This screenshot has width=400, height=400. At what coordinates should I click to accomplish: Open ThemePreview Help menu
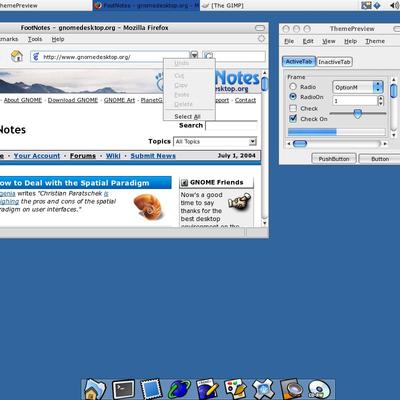tap(350, 41)
